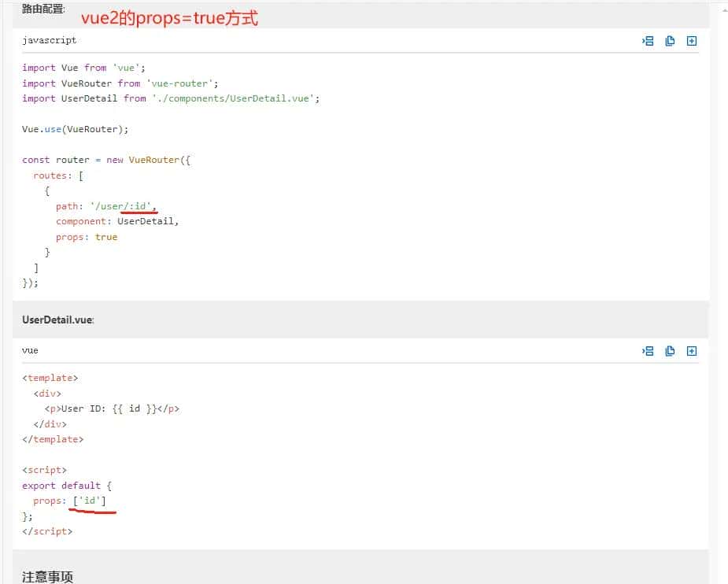This screenshot has width=728, height=584.
Task: Click the path '/user/:id' code line
Action: coord(106,206)
